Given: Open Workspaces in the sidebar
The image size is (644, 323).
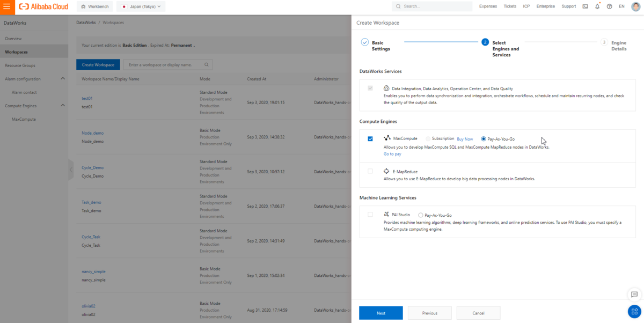Looking at the screenshot, I should [x=34, y=52].
